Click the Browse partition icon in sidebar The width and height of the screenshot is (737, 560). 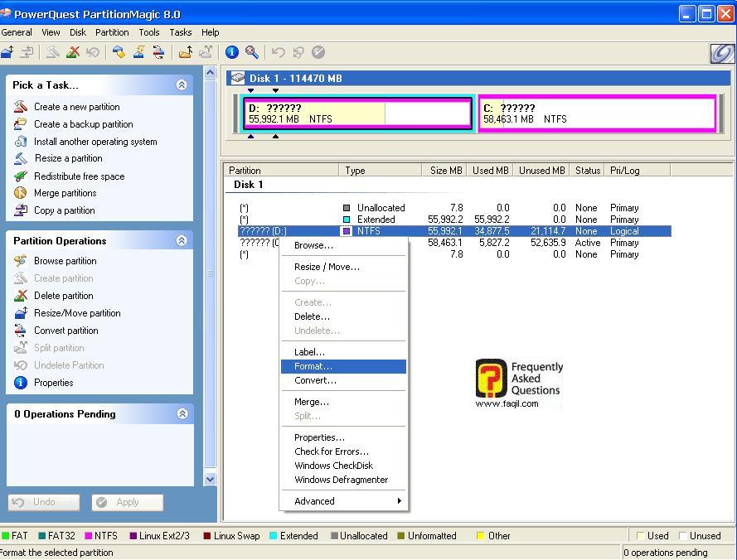21,261
